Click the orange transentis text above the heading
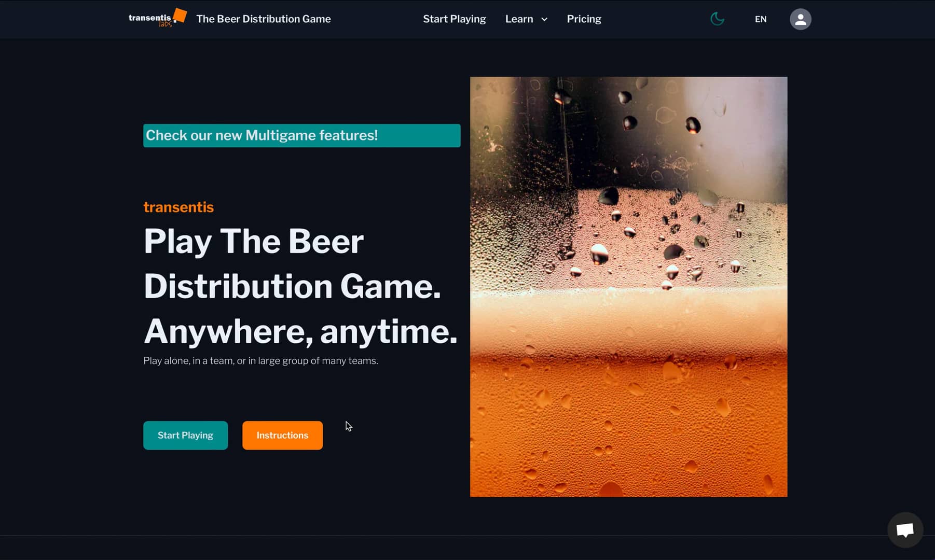This screenshot has width=935, height=560. coord(178,207)
